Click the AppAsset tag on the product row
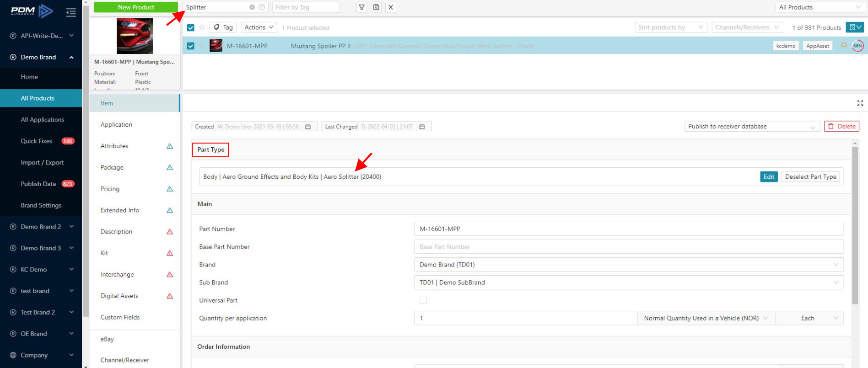 coord(817,46)
